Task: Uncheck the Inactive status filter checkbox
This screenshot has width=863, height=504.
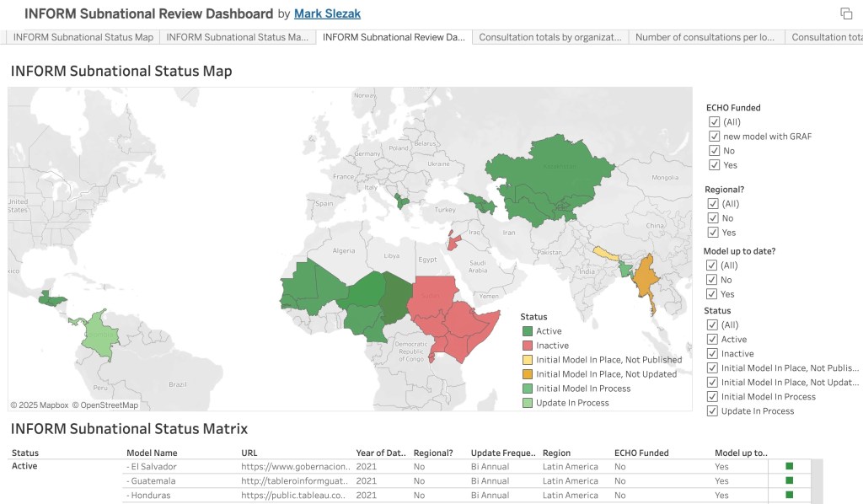Action: [715, 354]
